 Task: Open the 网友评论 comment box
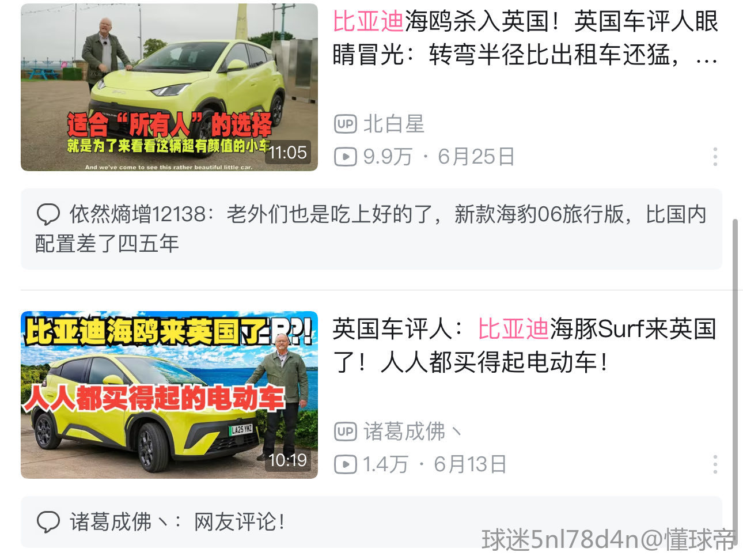point(371,522)
